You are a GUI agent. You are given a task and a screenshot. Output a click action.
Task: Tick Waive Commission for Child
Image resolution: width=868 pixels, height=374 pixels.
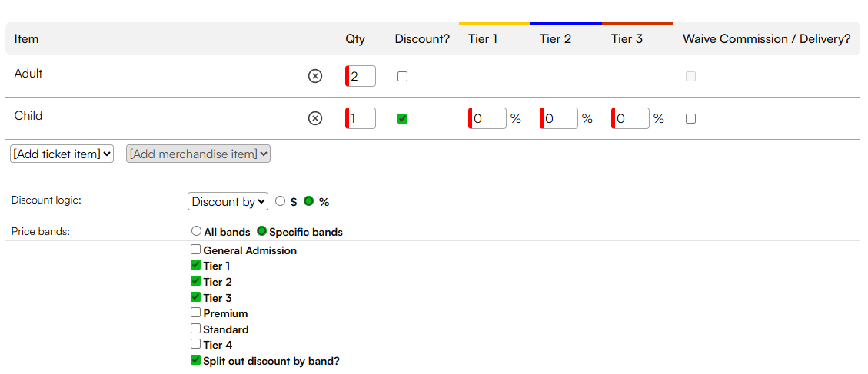point(690,118)
